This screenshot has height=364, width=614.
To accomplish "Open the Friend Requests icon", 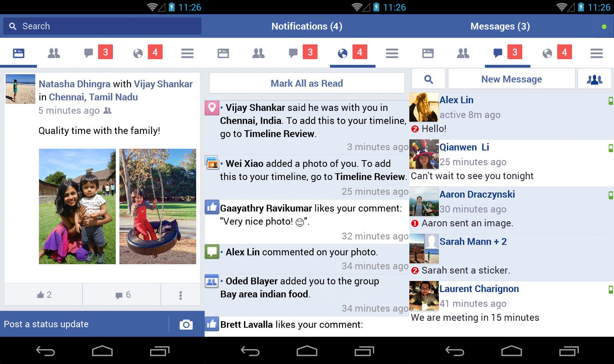I will point(54,53).
